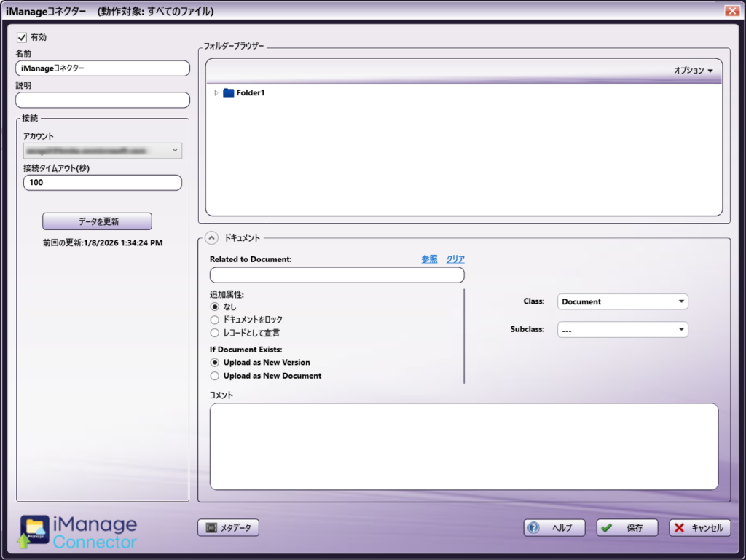Toggle the 有効 checkbox
The height and width of the screenshot is (560, 746).
(22, 37)
